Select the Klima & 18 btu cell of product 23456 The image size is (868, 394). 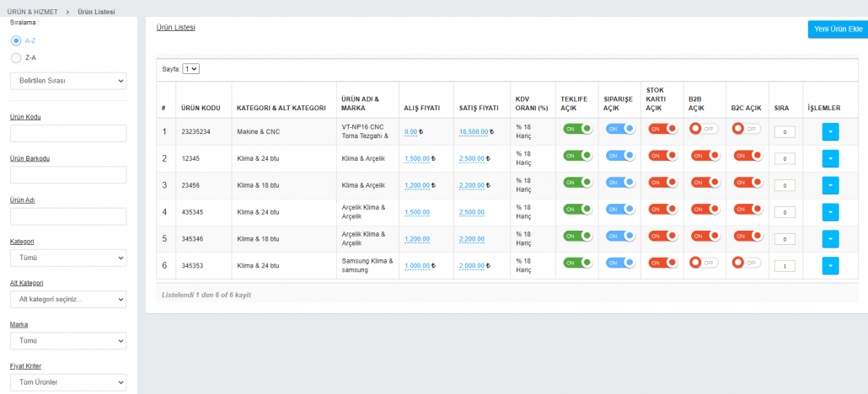tap(284, 185)
